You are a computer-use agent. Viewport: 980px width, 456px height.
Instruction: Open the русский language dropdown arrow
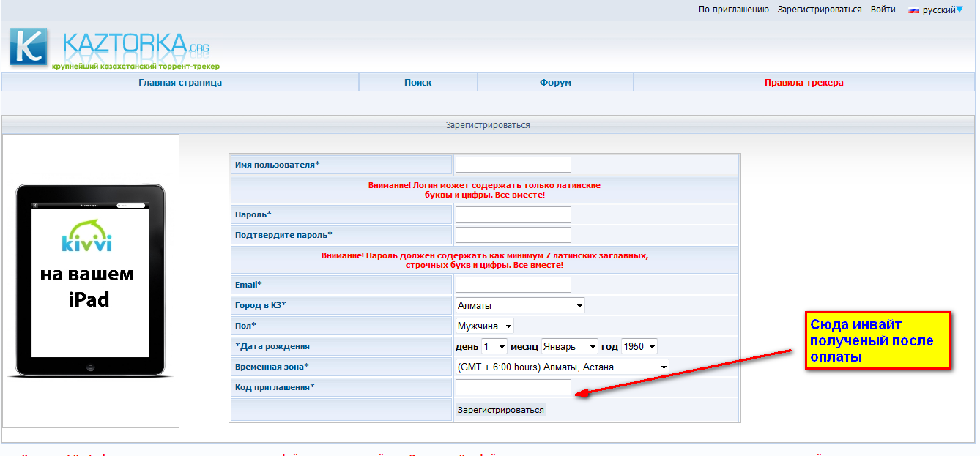coord(959,10)
